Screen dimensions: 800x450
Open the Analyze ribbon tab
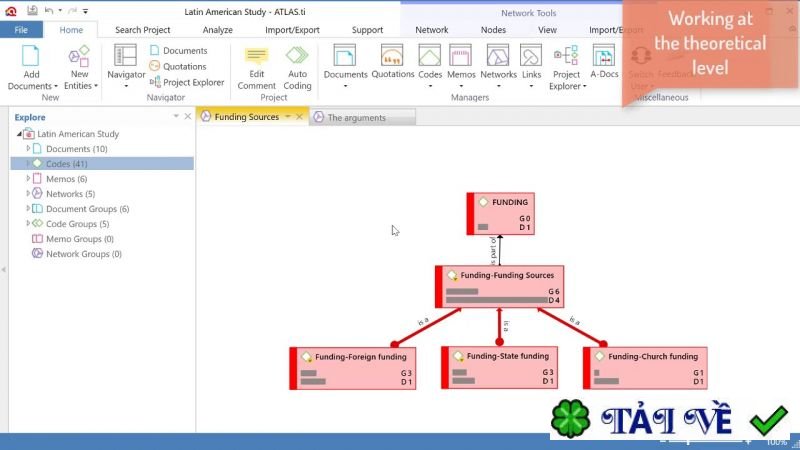(217, 30)
